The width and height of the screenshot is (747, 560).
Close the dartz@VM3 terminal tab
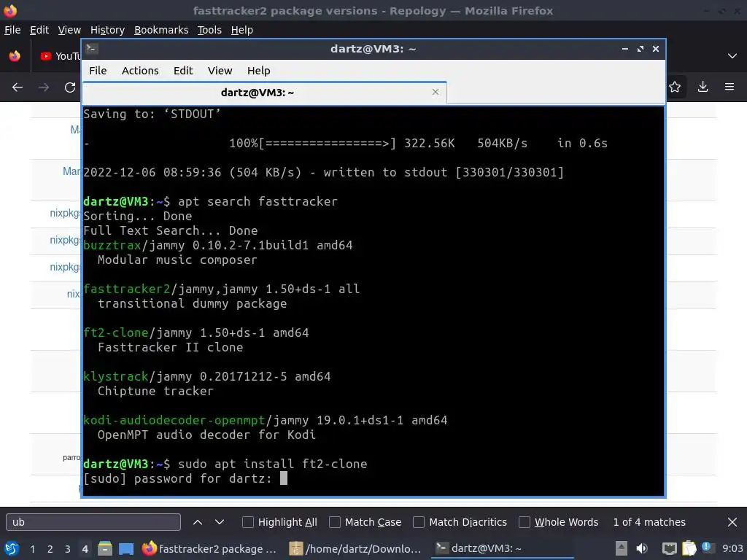[435, 92]
